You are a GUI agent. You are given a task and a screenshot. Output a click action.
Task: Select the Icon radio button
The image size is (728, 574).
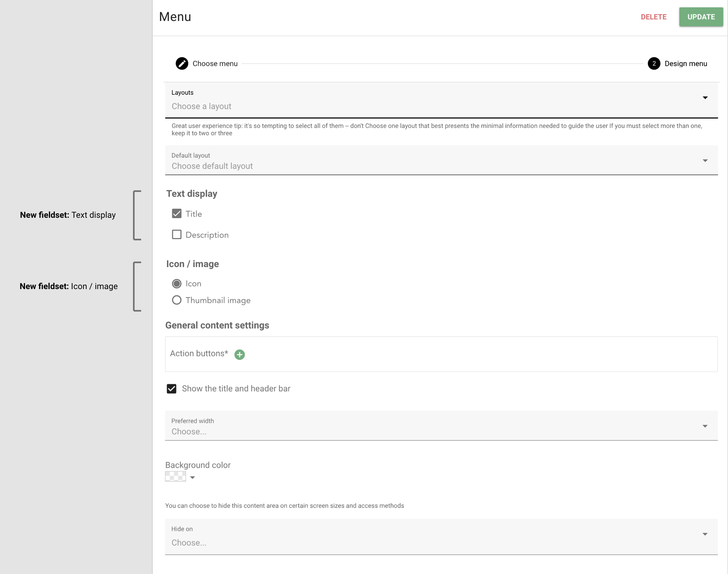(177, 284)
